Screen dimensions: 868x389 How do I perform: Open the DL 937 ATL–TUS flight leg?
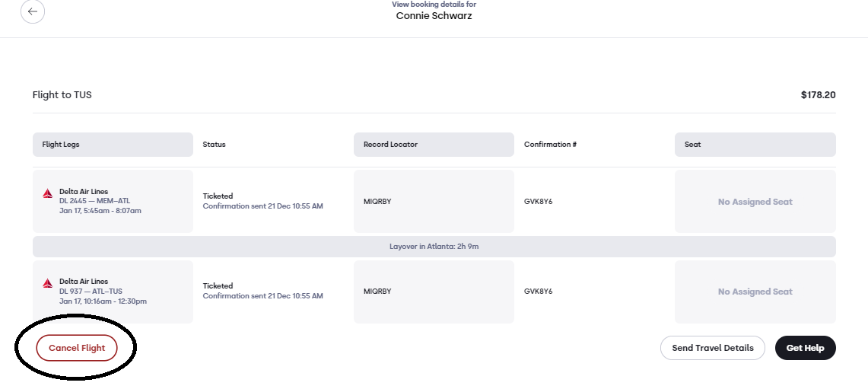tap(113, 292)
